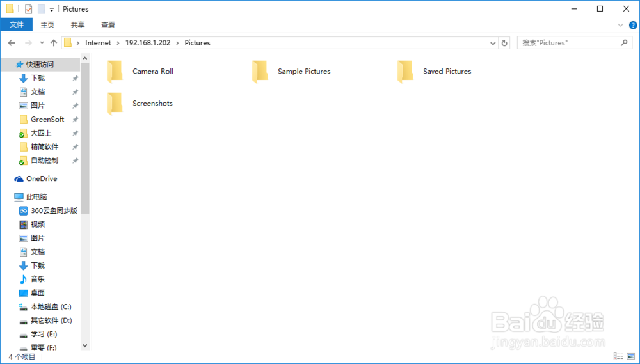Click navigation pane scroll up arrow
The width and height of the screenshot is (640, 364).
pos(85,59)
